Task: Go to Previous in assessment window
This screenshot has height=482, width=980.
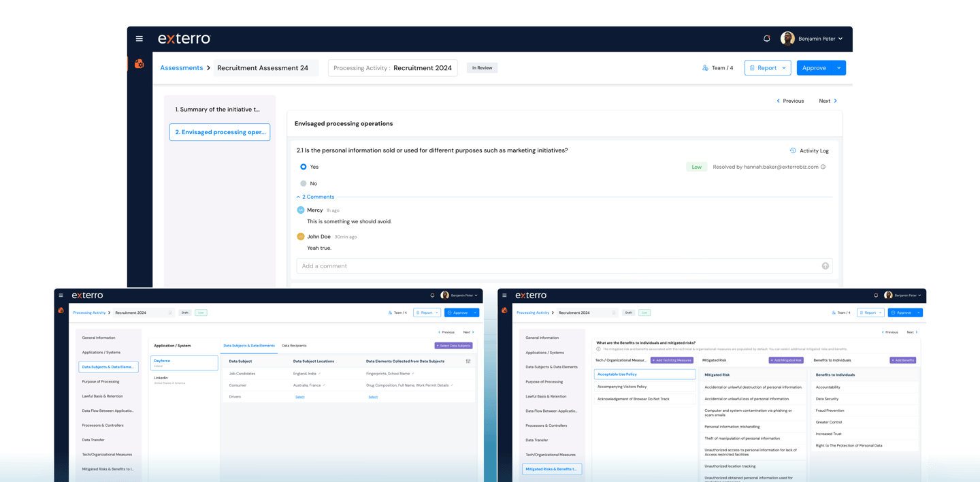Action: point(790,101)
